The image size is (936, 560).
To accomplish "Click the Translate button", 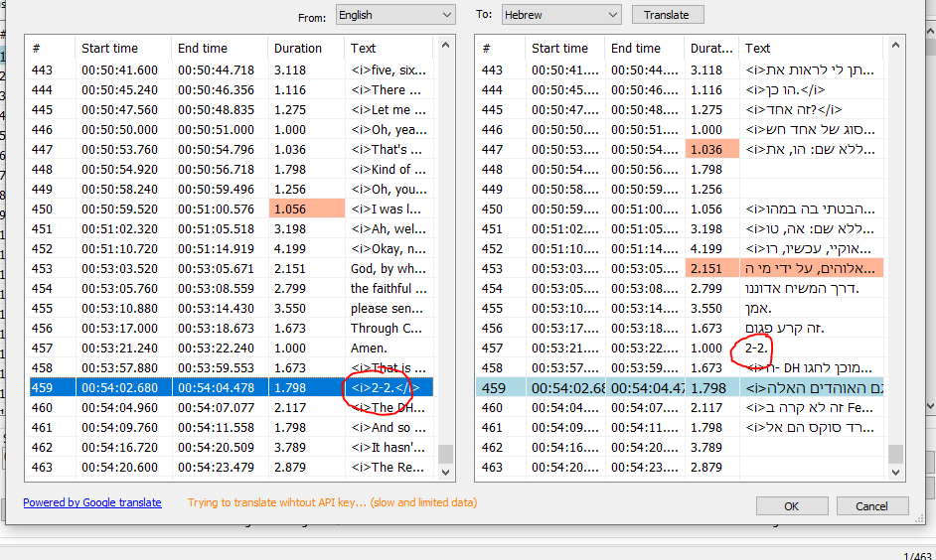I will pyautogui.click(x=668, y=15).
